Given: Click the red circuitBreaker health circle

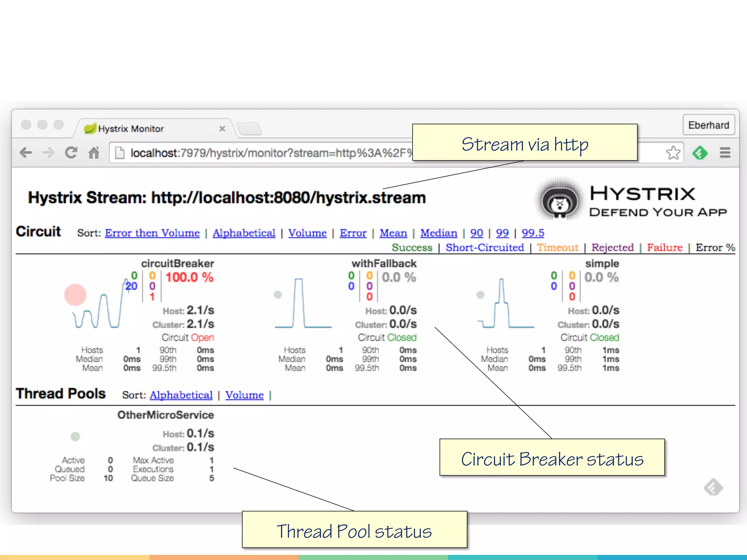Looking at the screenshot, I should pos(75,295).
